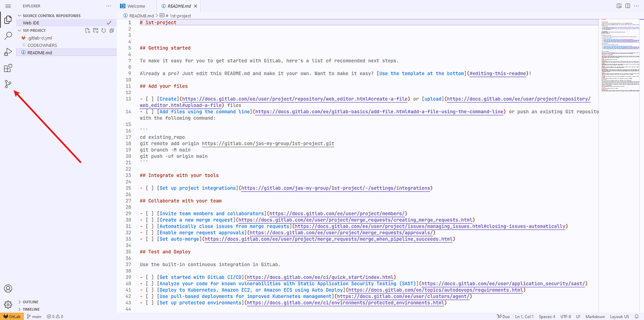
Task: Change LF end of line sequence
Action: (x=578, y=316)
